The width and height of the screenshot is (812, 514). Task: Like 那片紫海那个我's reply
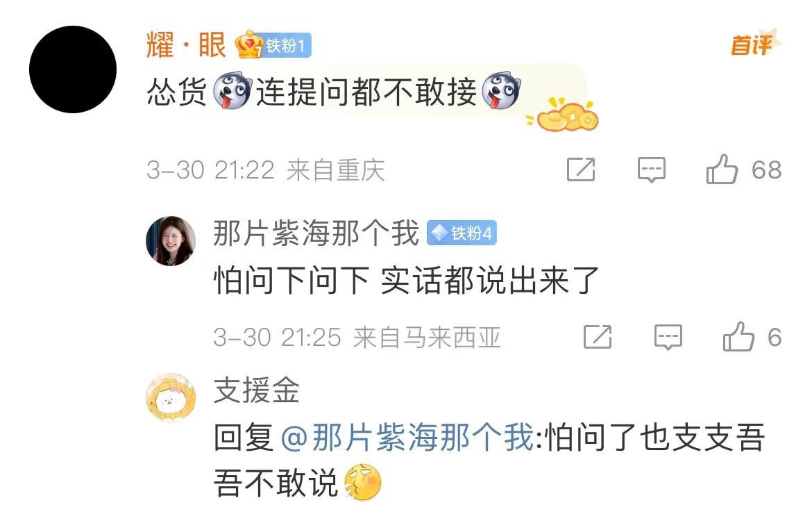(738, 337)
